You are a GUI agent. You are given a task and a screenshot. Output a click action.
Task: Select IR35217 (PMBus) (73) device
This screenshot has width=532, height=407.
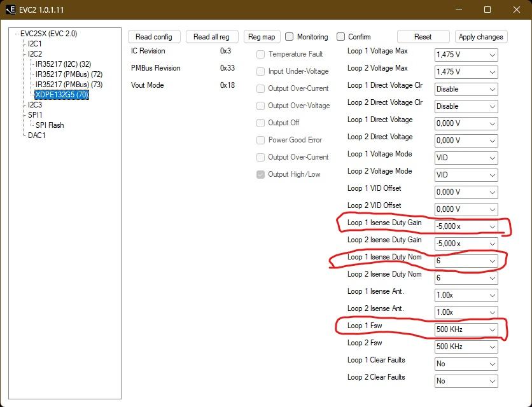click(69, 85)
